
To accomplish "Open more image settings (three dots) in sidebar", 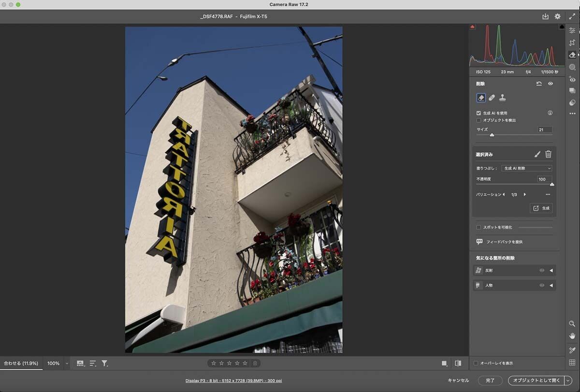I will coord(572,114).
